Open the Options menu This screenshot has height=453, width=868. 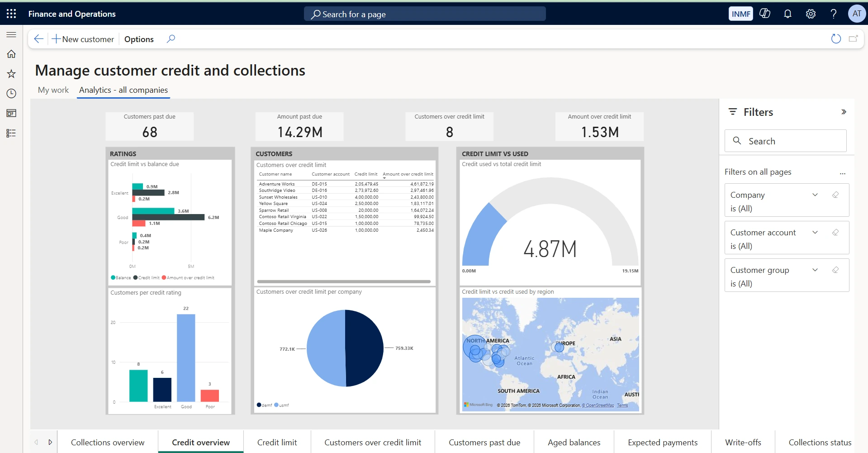coord(139,39)
